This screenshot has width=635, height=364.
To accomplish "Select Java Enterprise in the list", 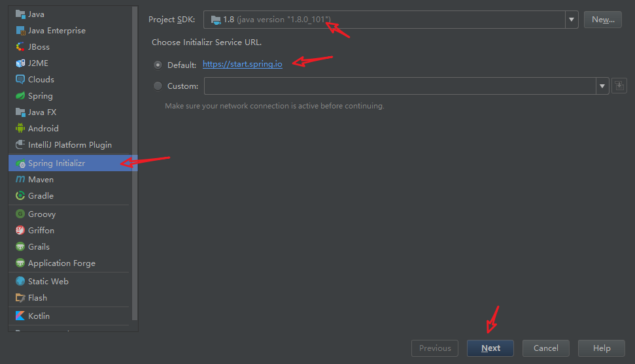I will click(70, 30).
